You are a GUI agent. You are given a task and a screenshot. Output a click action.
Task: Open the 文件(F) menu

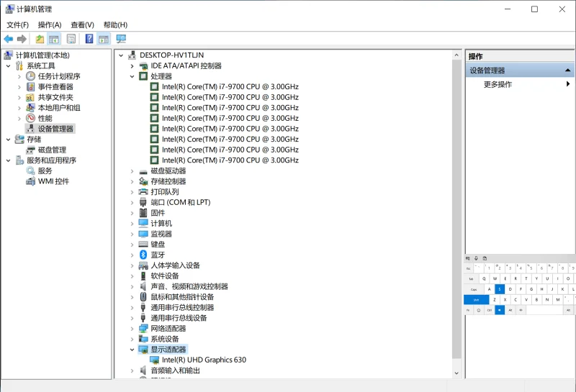(17, 24)
